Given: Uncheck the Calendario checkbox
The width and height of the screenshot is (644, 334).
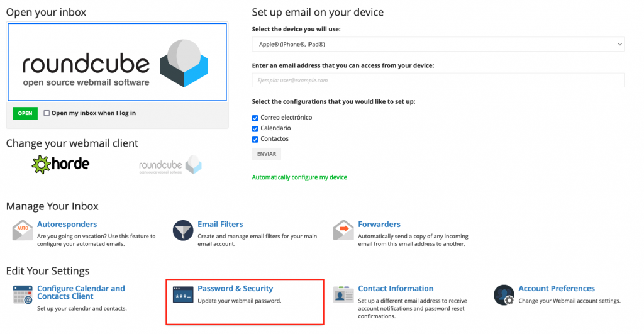Looking at the screenshot, I should (255, 128).
